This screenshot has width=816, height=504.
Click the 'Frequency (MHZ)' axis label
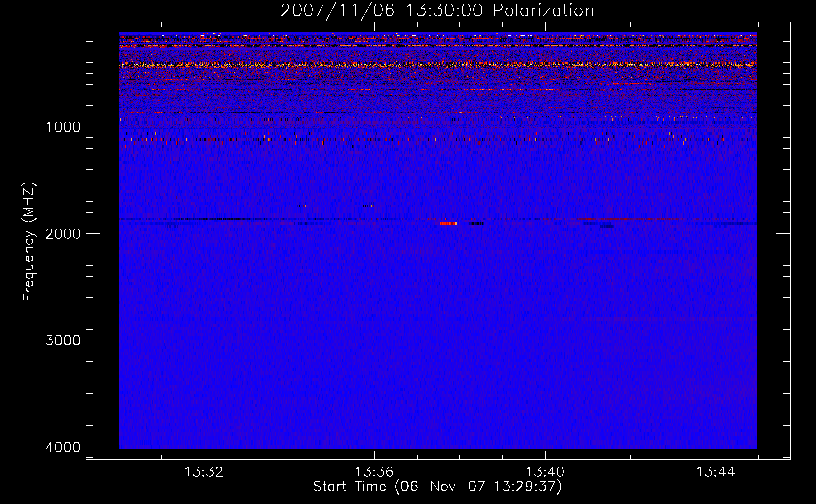click(x=29, y=242)
